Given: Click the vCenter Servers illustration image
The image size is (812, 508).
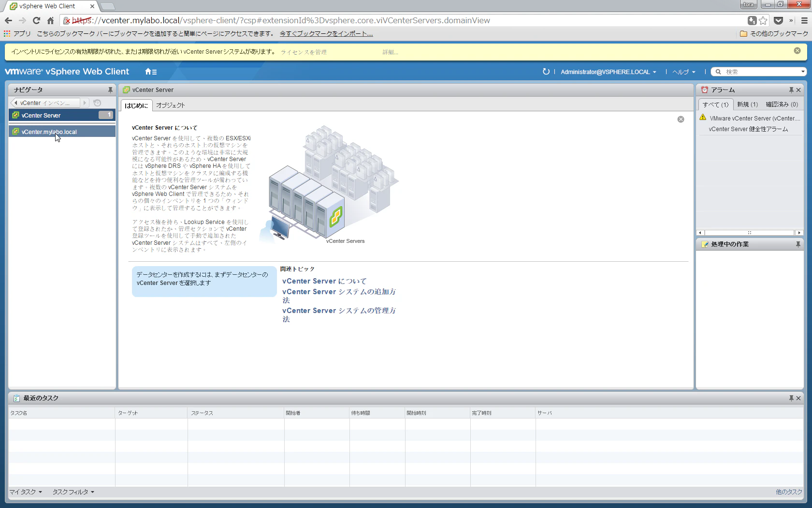Looking at the screenshot, I should tap(330, 185).
